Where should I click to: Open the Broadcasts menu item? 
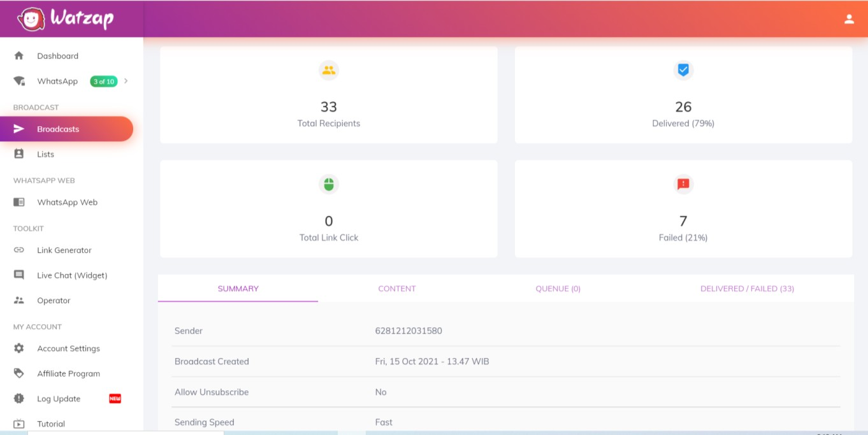(x=66, y=129)
